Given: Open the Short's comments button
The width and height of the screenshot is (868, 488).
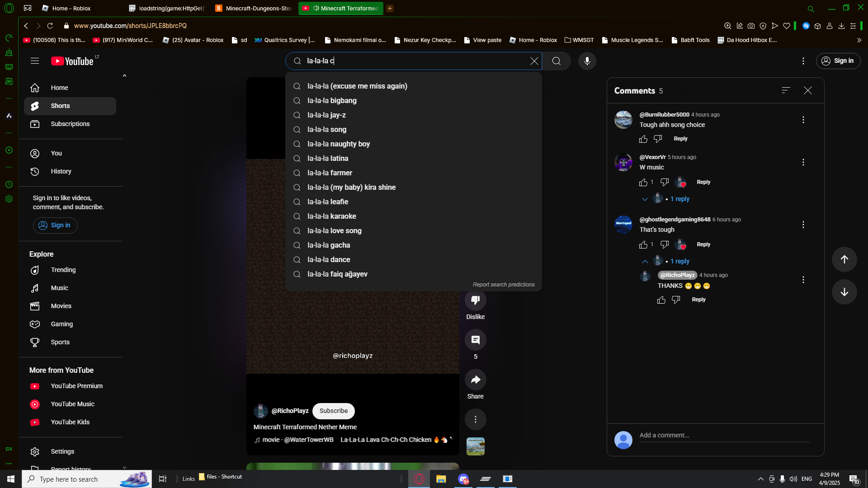Looking at the screenshot, I should tap(476, 340).
